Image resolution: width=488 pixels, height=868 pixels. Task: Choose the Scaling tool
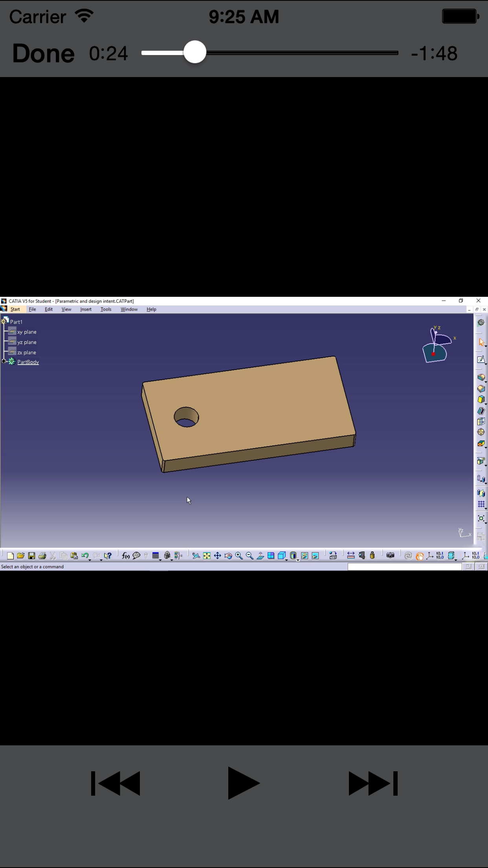(x=481, y=519)
